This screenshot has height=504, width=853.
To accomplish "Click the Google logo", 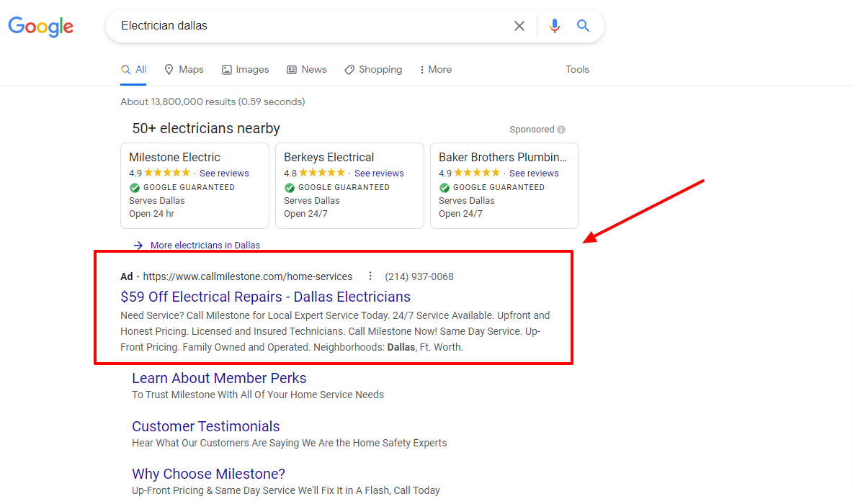I will 41,26.
